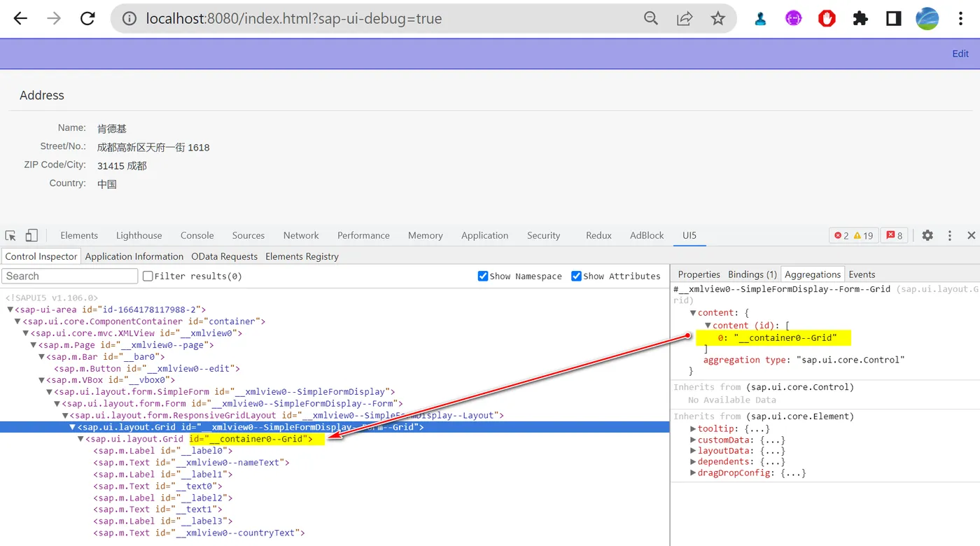Image resolution: width=980 pixels, height=546 pixels.
Task: Select Control Inspector sub-tab
Action: tap(41, 256)
